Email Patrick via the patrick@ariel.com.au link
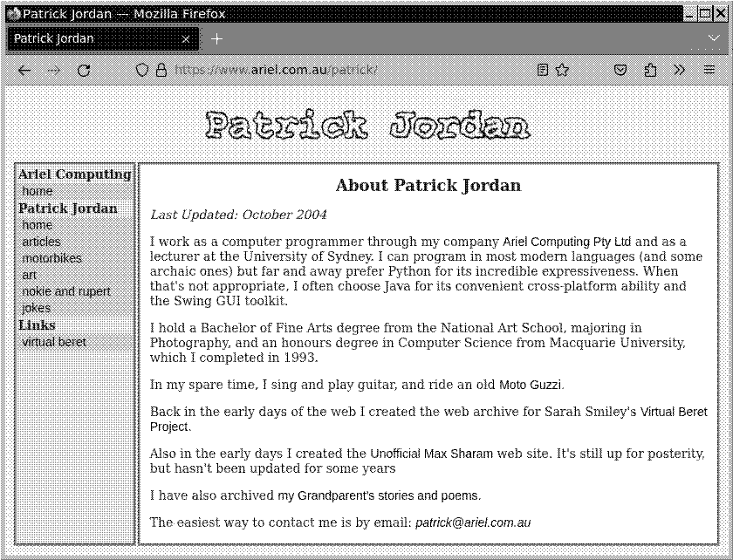The width and height of the screenshot is (733, 560). pyautogui.click(x=471, y=522)
